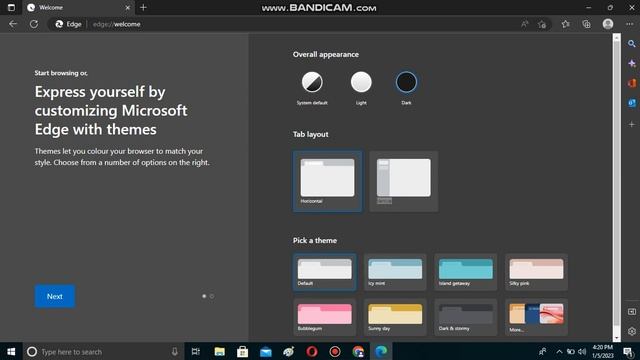Open the Favorites list icon

[565, 24]
